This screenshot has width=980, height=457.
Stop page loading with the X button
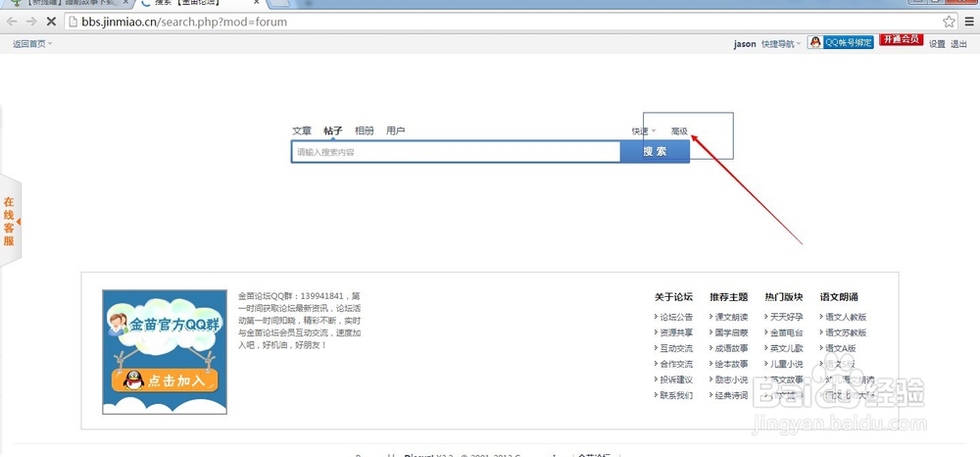51,22
